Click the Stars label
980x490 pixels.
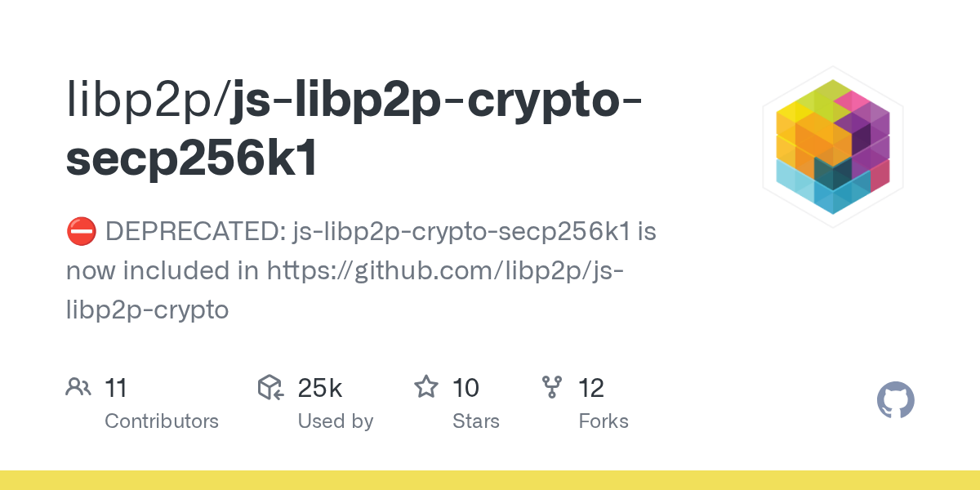coord(476,421)
